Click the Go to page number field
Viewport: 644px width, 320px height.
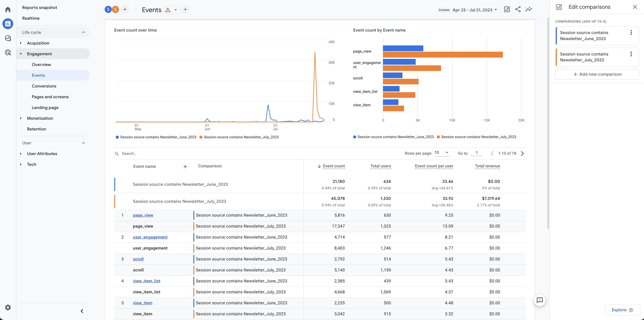pyautogui.click(x=476, y=153)
